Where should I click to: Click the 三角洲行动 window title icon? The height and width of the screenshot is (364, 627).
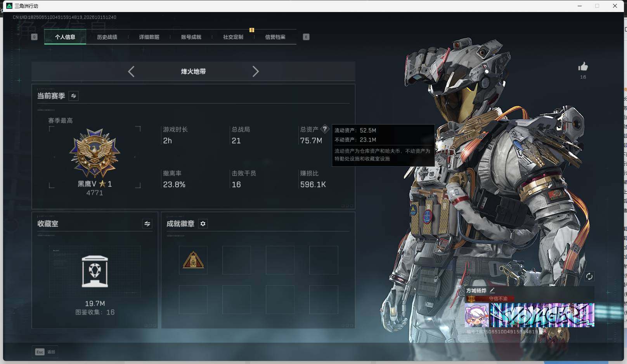[x=9, y=6]
